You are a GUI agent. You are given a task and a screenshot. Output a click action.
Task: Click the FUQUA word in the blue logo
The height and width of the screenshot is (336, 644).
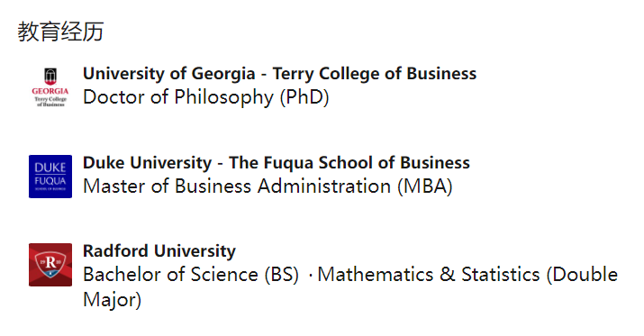50,181
